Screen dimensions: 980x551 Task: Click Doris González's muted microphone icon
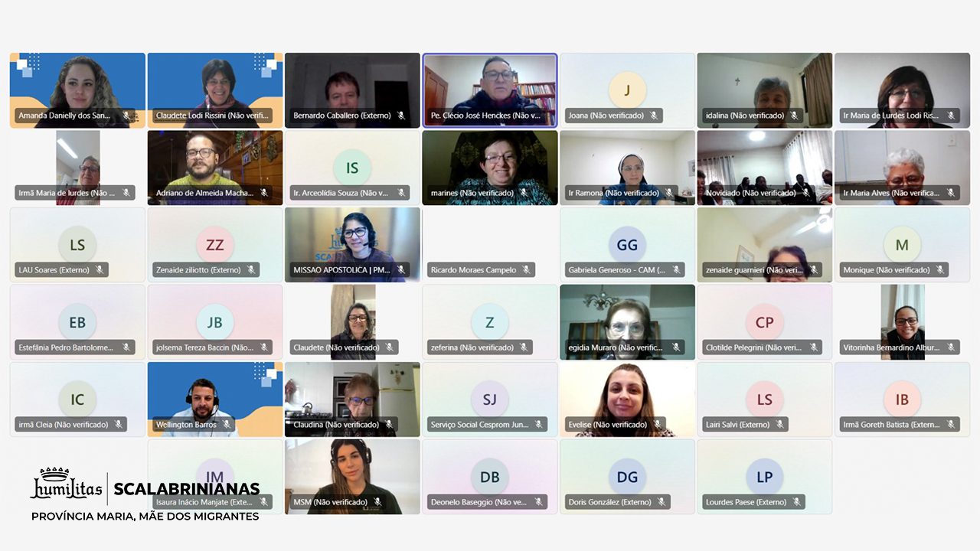click(661, 502)
